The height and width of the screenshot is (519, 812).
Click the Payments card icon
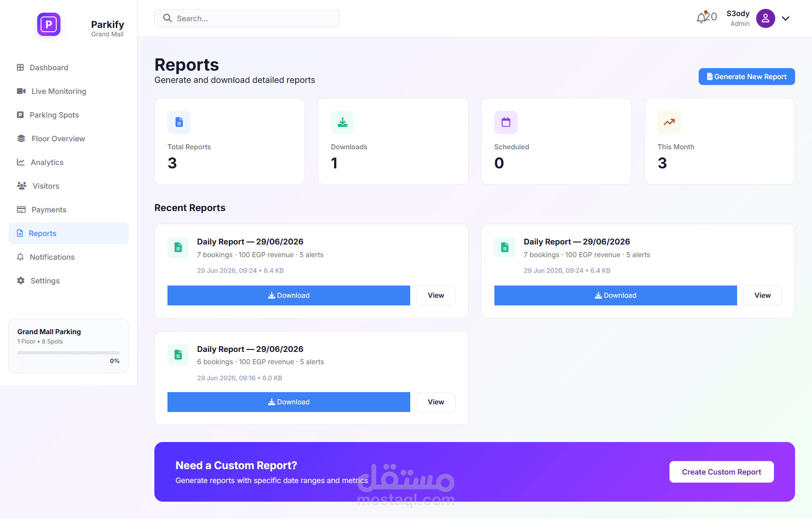[x=21, y=209]
